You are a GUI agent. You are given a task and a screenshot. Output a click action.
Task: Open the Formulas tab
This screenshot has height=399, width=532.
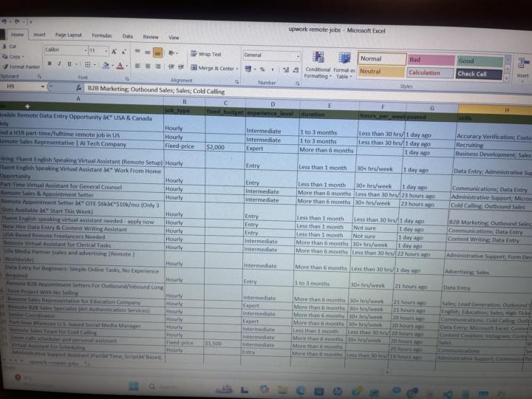coord(102,35)
